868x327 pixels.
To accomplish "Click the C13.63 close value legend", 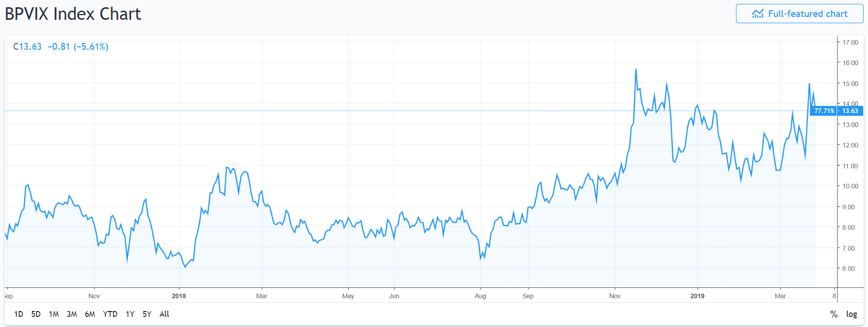I will point(28,47).
